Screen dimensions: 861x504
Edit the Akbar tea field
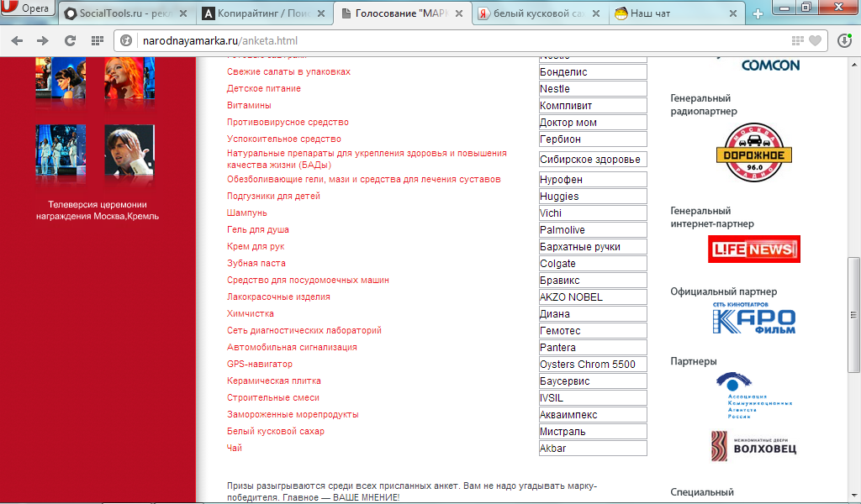593,448
